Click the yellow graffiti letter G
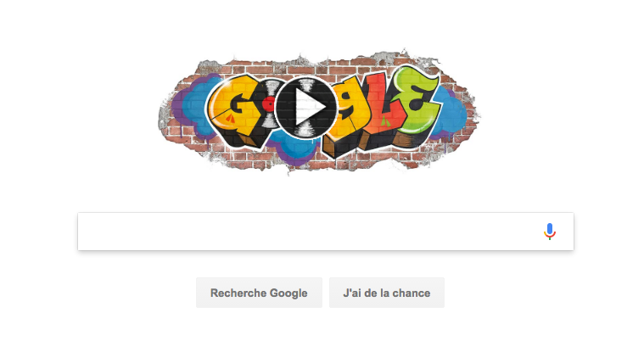 pos(232,109)
